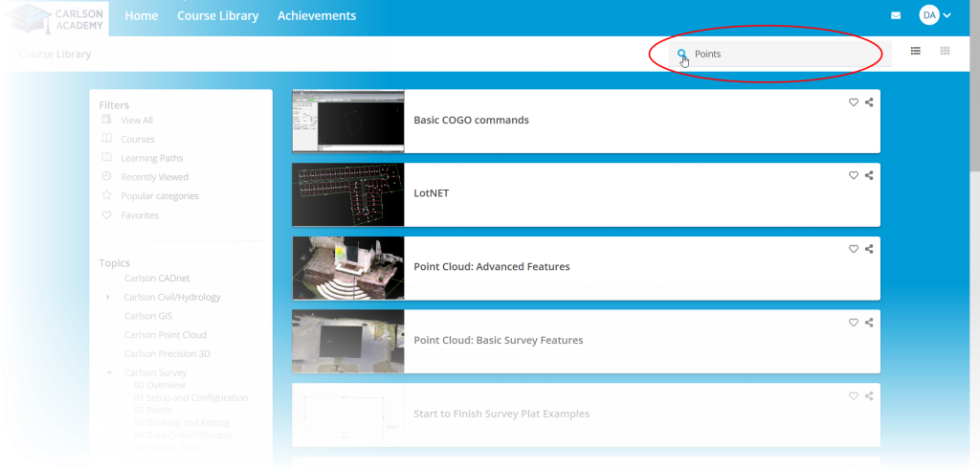Select the Carlson Survey topic
The width and height of the screenshot is (980, 471).
coord(155,372)
